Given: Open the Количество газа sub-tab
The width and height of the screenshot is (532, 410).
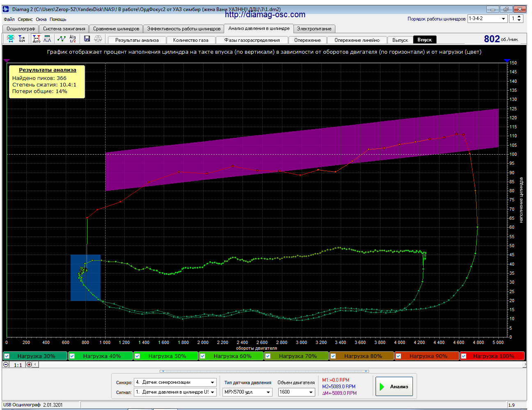Looking at the screenshot, I should tap(191, 40).
